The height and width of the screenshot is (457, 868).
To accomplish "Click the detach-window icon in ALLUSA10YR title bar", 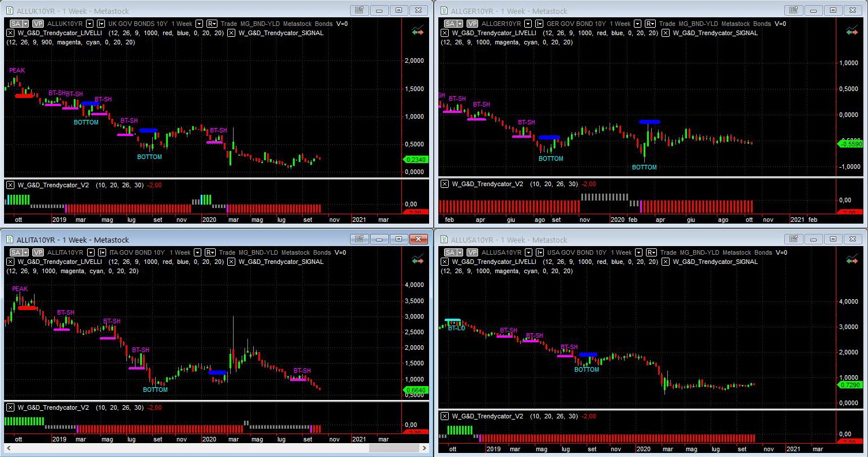I will pyautogui.click(x=794, y=239).
